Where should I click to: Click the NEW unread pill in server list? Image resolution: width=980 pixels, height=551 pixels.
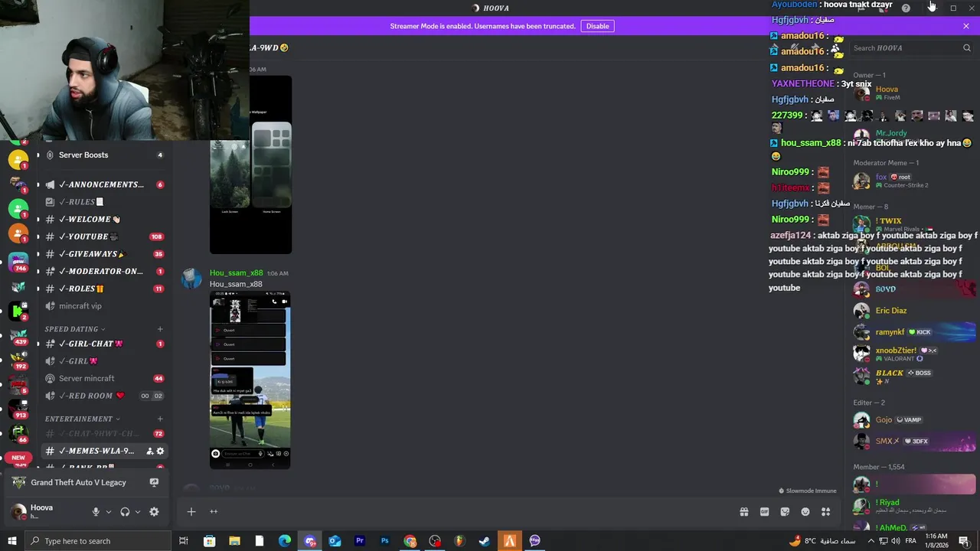click(x=18, y=458)
